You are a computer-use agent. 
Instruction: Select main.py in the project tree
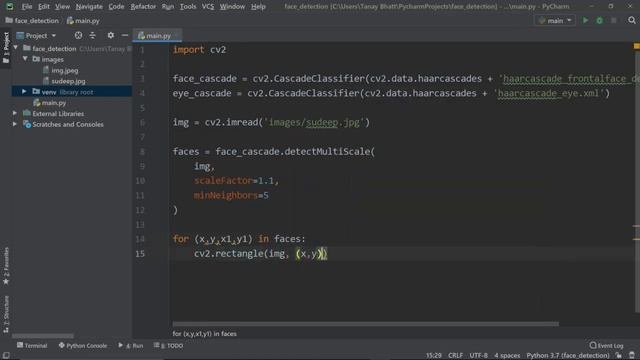[53, 103]
